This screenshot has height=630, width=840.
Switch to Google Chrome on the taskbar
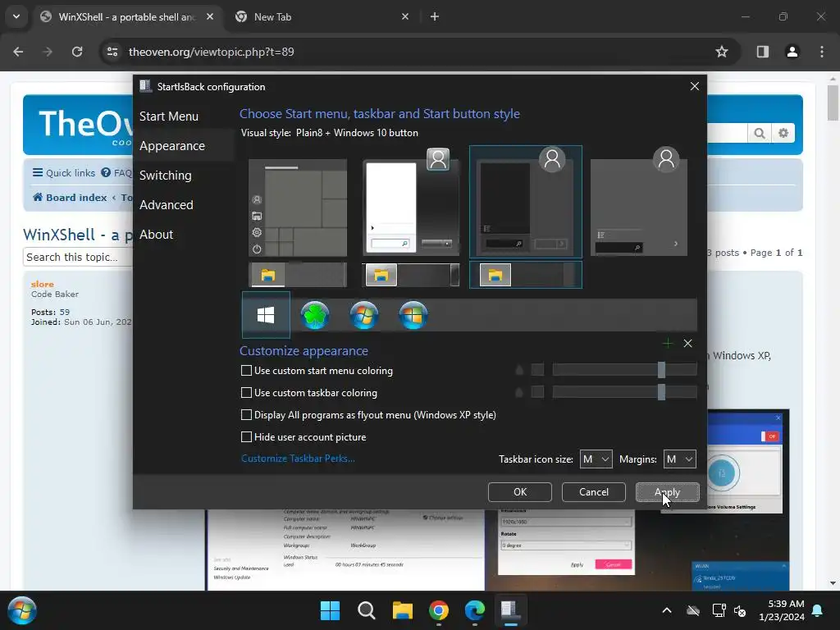[439, 610]
